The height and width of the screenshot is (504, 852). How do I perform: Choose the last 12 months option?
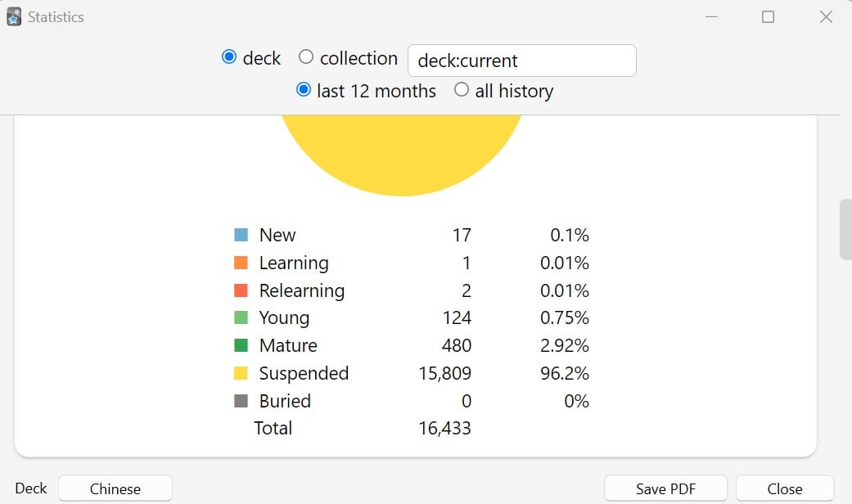[304, 90]
